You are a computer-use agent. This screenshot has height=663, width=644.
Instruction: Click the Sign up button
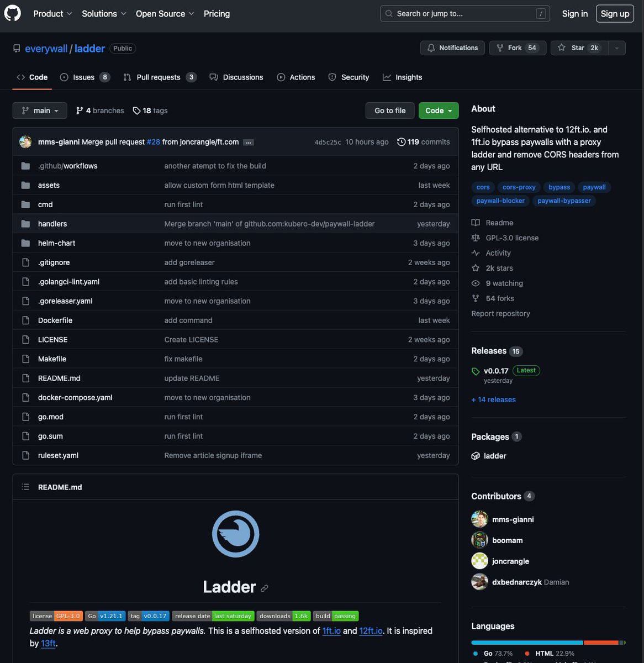pyautogui.click(x=615, y=13)
